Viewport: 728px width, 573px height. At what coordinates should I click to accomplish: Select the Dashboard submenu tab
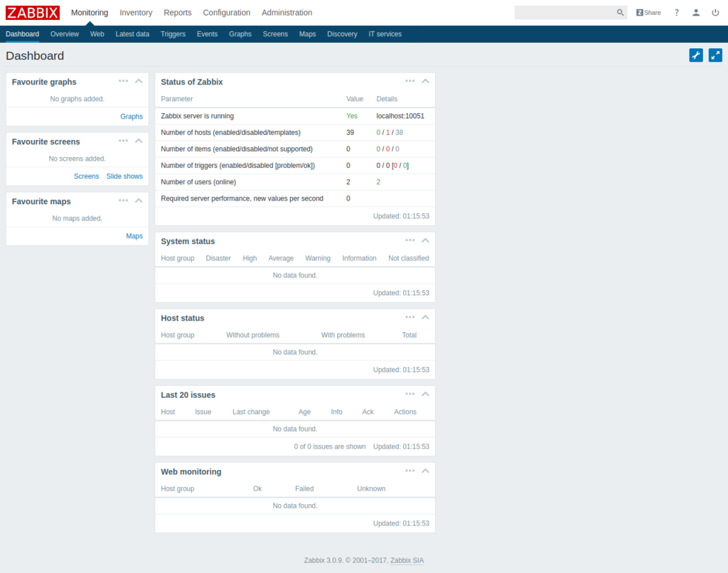22,34
